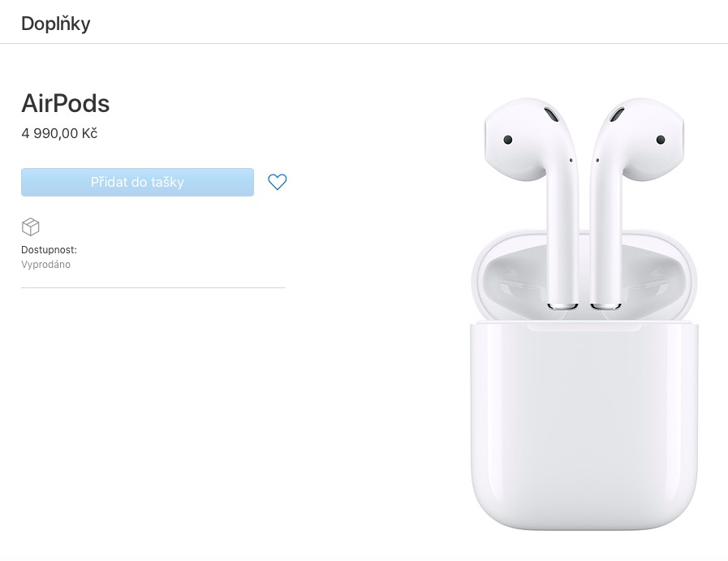
Task: Open the Doplňky section heading
Action: (x=56, y=24)
